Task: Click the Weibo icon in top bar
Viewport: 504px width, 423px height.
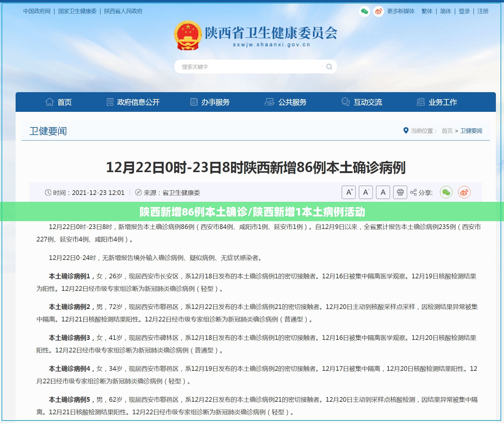Action: (x=378, y=12)
